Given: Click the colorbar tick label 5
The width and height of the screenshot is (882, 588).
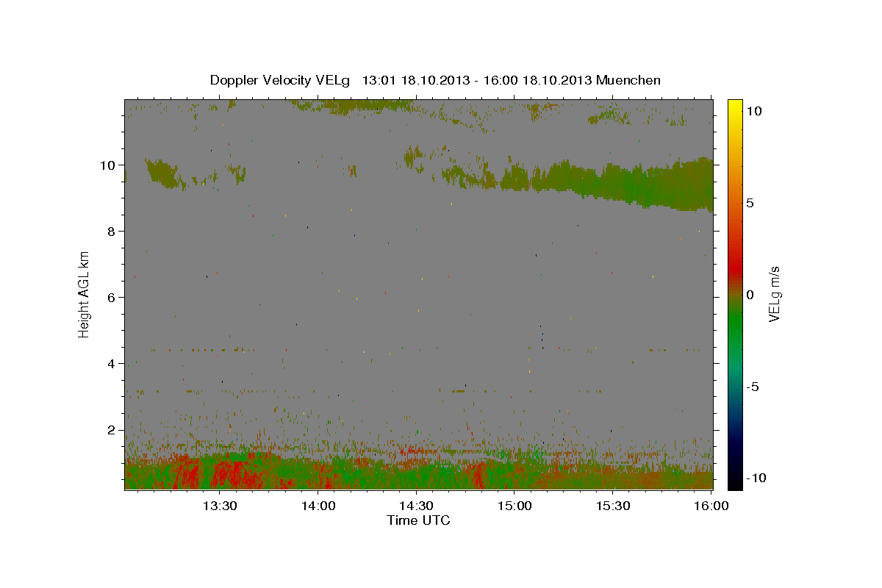Looking at the screenshot, I should [750, 203].
